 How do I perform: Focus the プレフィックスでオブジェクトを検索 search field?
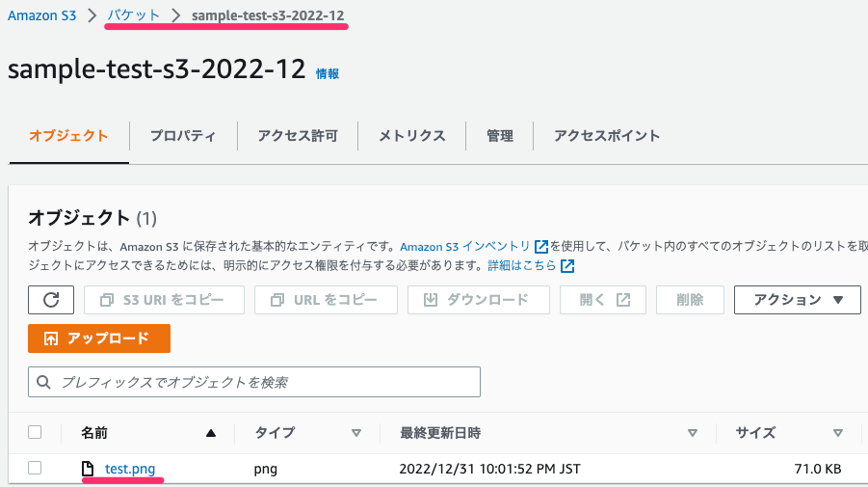(254, 382)
